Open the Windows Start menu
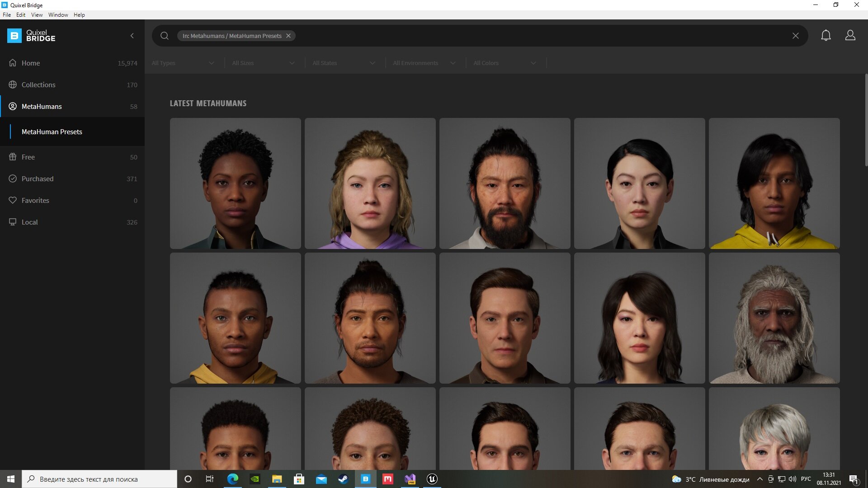The image size is (868, 488). [x=11, y=479]
